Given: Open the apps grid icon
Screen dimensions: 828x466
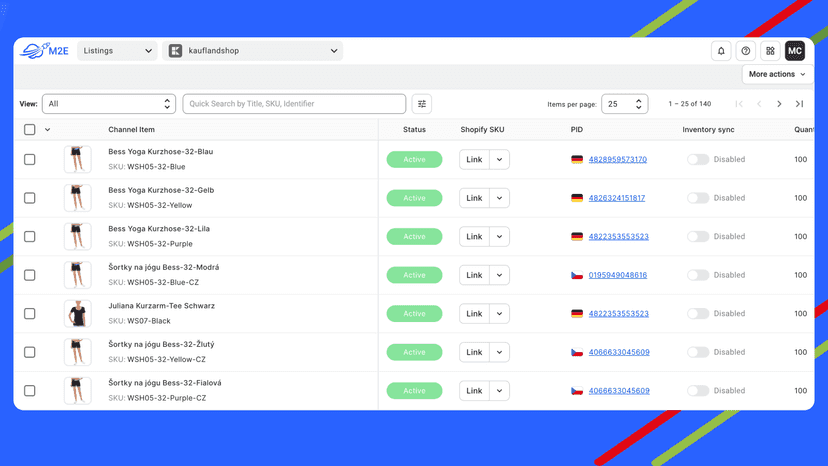Looking at the screenshot, I should pos(770,51).
